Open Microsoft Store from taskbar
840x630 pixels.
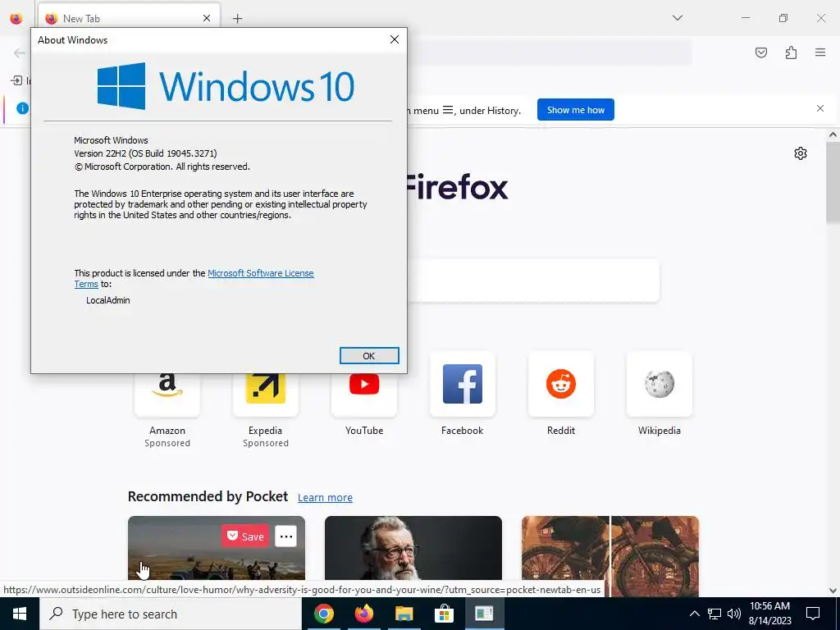(x=444, y=614)
